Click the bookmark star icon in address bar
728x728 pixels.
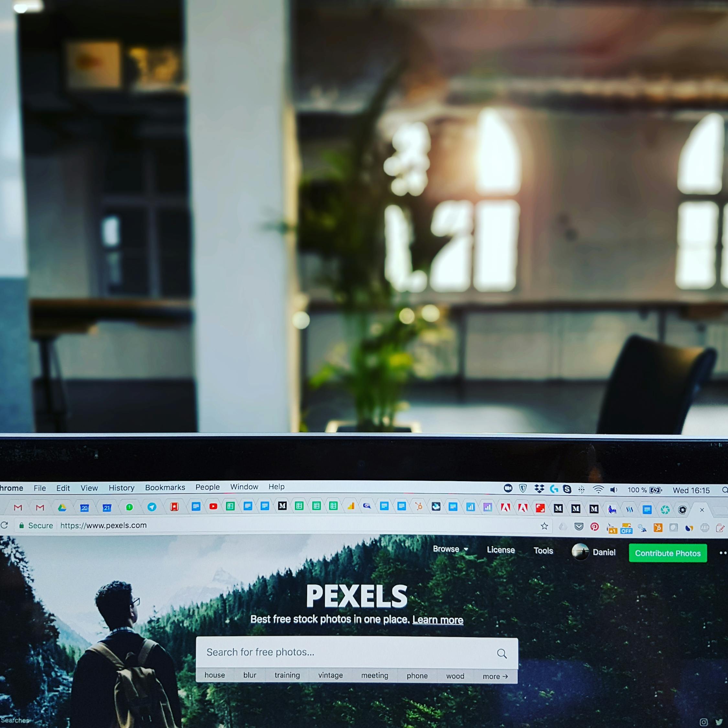coord(545,527)
